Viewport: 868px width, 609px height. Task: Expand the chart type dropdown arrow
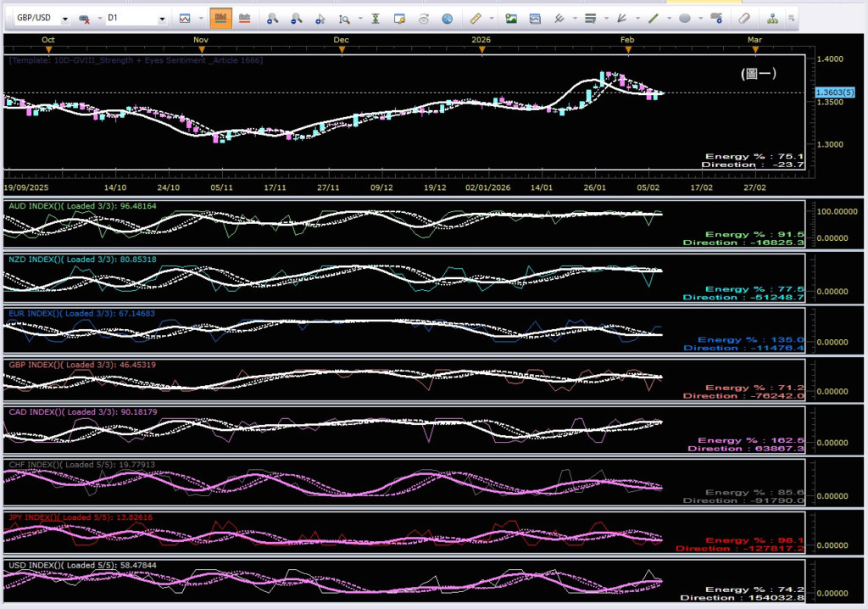click(201, 18)
